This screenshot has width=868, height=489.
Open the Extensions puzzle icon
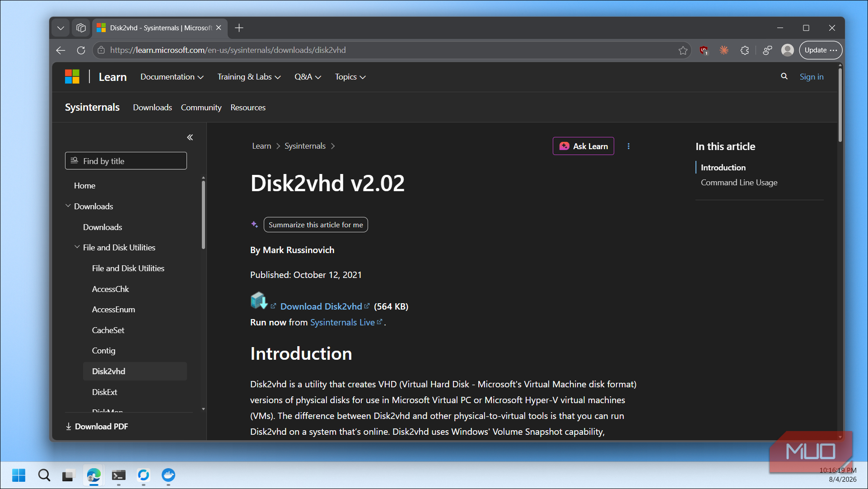[745, 50]
